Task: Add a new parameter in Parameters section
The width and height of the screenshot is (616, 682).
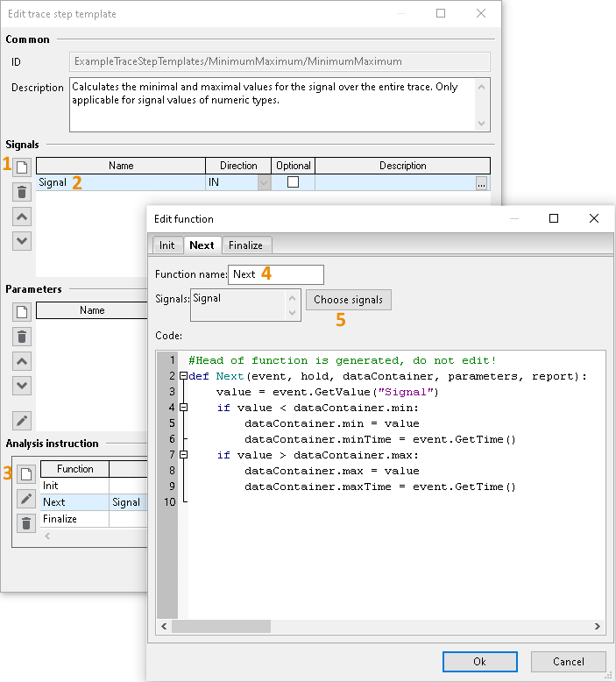Action: tap(22, 312)
